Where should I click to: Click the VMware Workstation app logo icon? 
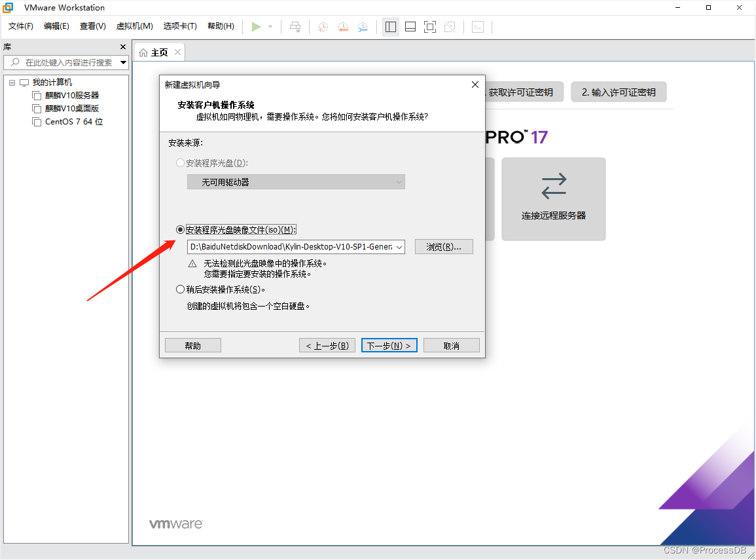9,7
